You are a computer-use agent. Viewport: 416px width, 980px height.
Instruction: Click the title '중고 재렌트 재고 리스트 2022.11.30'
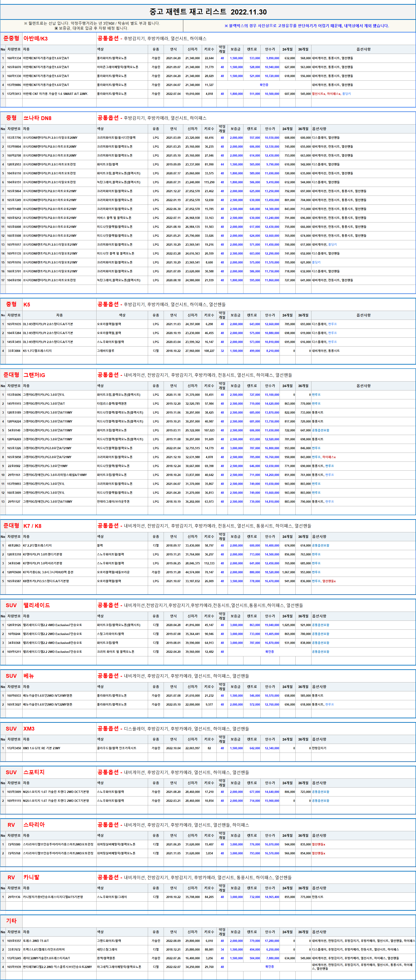pyautogui.click(x=208, y=12)
